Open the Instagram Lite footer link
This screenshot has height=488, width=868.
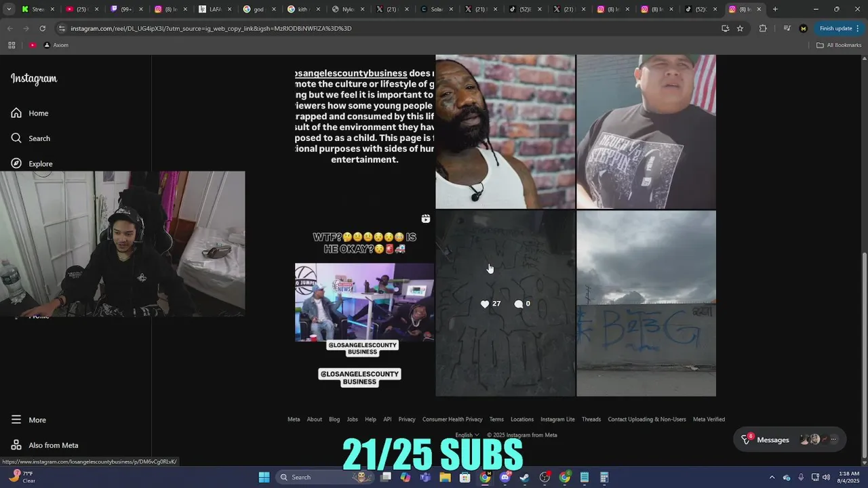(557, 420)
